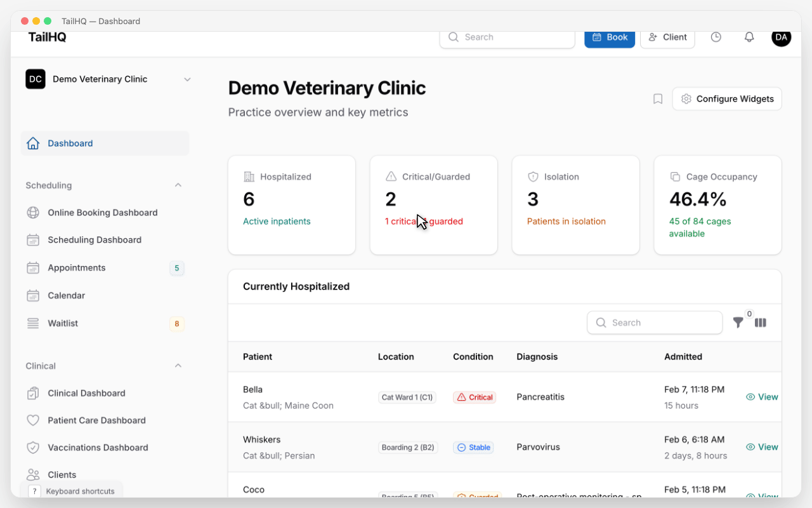Select the Calendar icon in the sidebar
This screenshot has height=508, width=812.
[x=33, y=295]
